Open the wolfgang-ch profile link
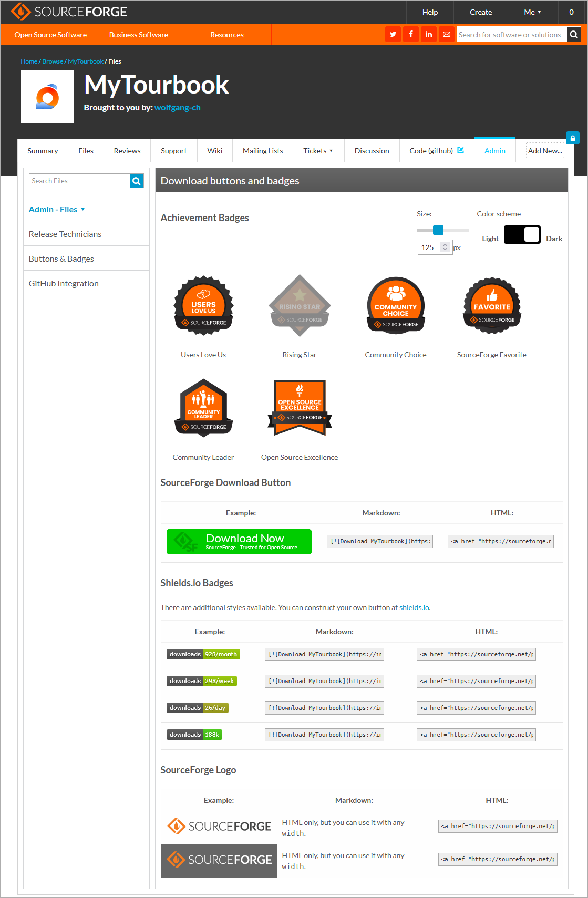Viewport: 588px width, 898px height. 178,108
